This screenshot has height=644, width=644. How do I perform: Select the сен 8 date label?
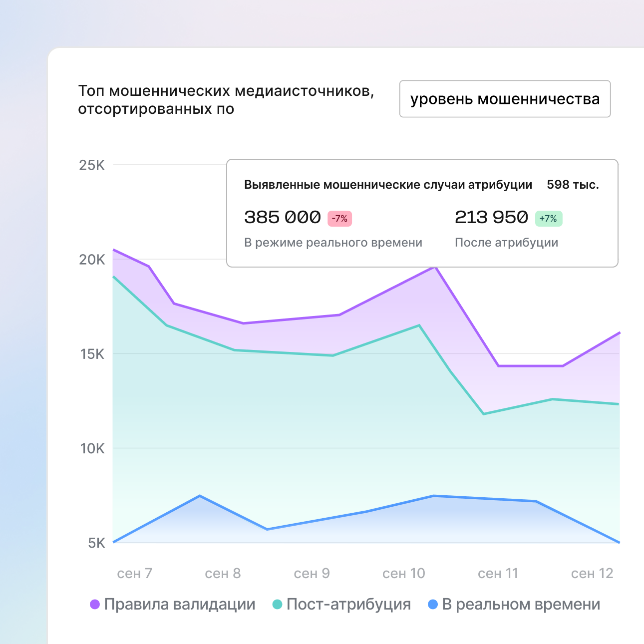pyautogui.click(x=223, y=574)
